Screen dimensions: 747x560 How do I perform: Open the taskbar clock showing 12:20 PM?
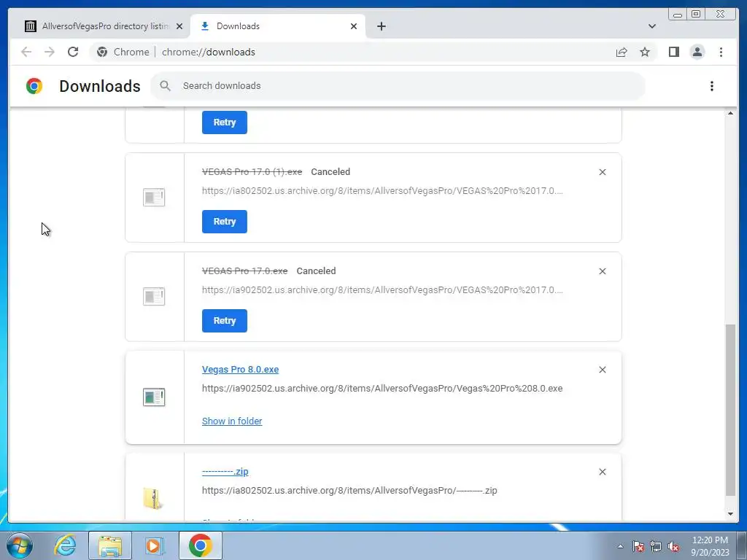(710, 546)
